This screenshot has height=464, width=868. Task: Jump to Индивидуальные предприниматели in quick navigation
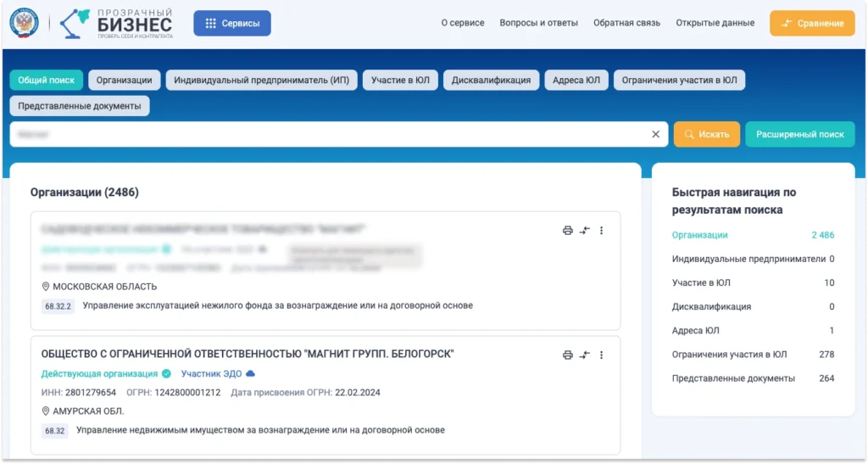[748, 259]
